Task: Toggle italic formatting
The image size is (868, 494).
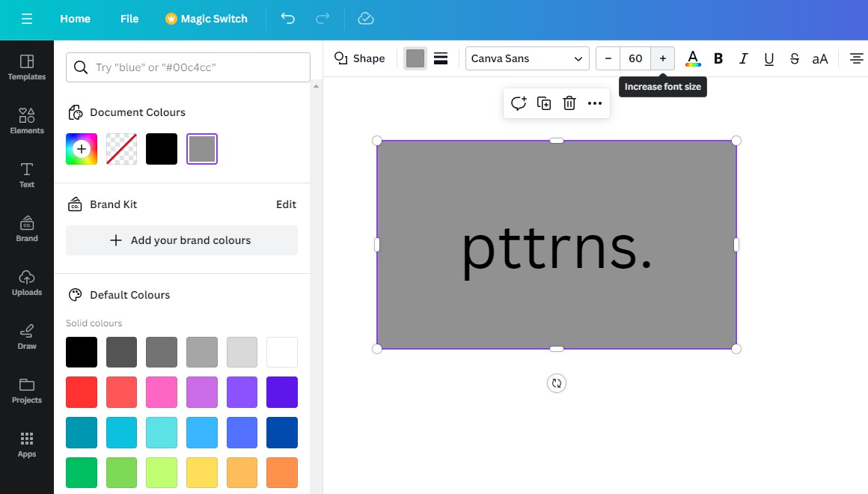Action: (x=744, y=58)
